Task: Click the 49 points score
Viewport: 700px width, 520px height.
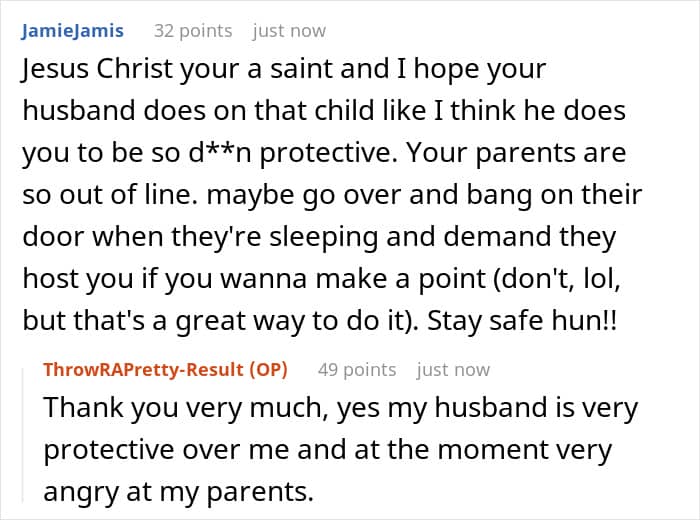Action: click(x=357, y=370)
